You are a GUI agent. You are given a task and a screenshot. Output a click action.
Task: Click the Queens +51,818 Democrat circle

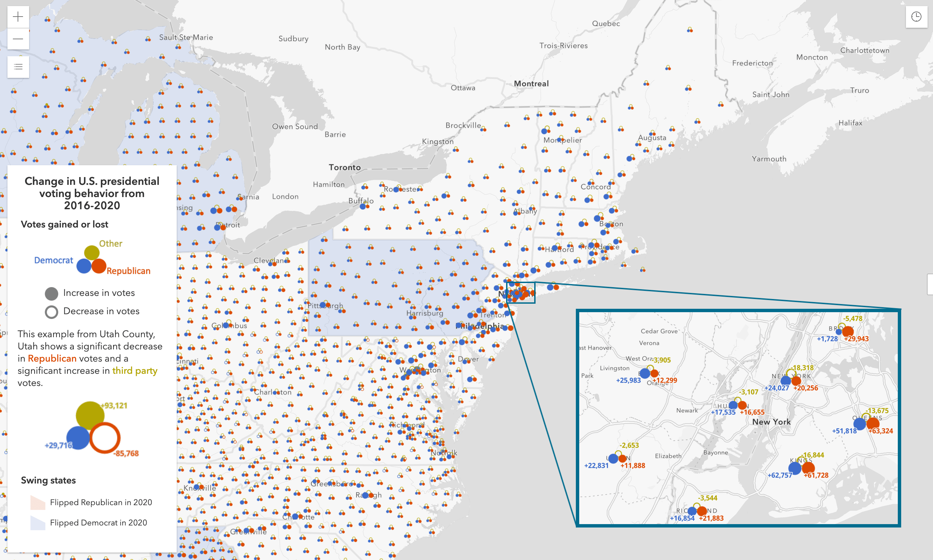coord(860,424)
